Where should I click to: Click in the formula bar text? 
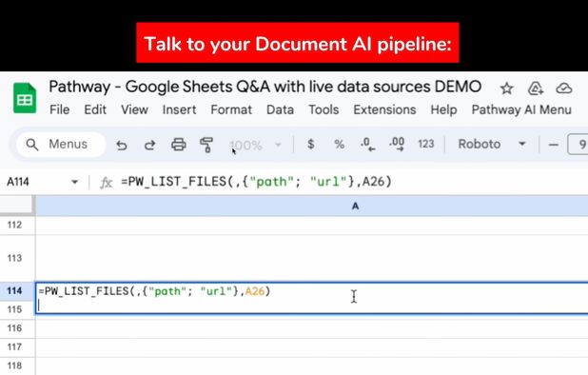(x=256, y=182)
